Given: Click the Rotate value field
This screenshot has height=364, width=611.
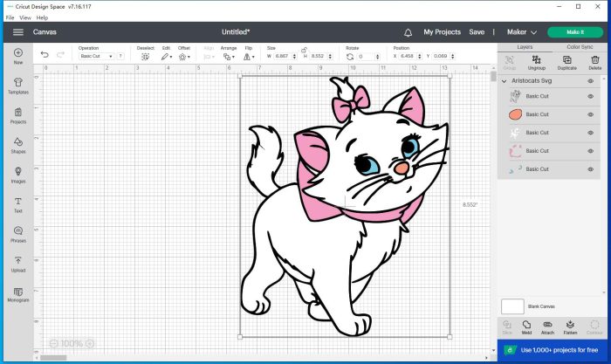Looking at the screenshot, I should 366,57.
